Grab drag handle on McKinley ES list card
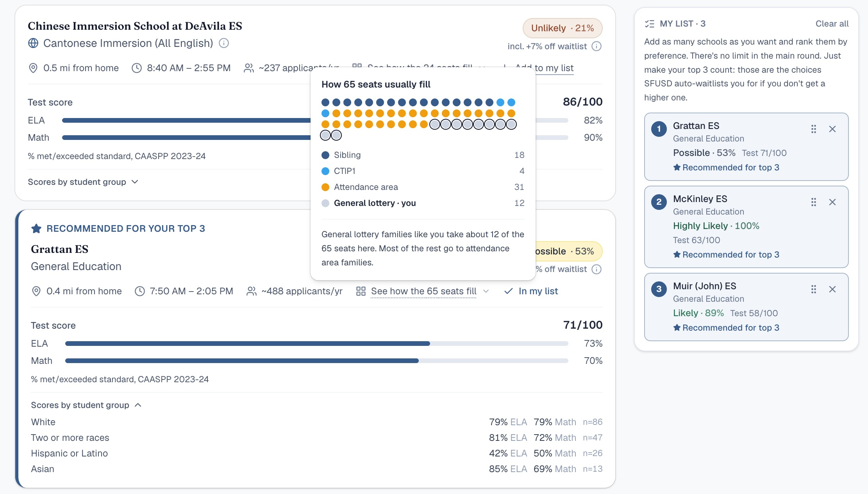 [814, 202]
